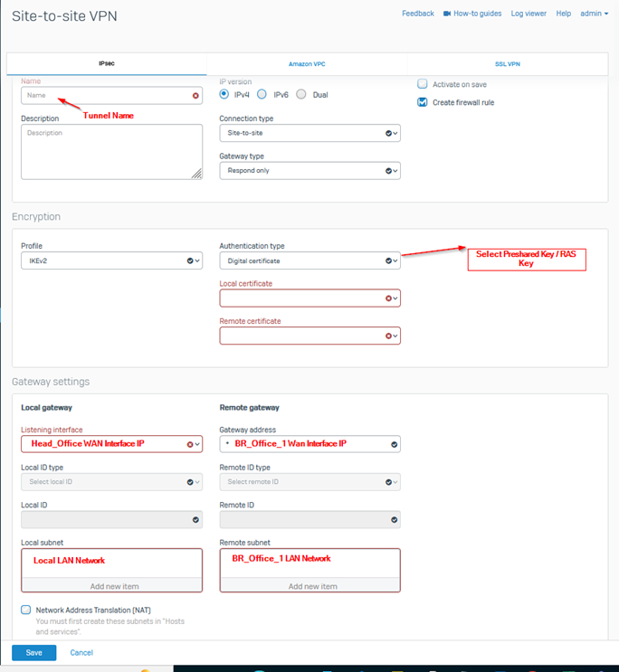Image resolution: width=619 pixels, height=672 pixels.
Task: Switch to the Amazon VPC tab
Action: click(307, 64)
